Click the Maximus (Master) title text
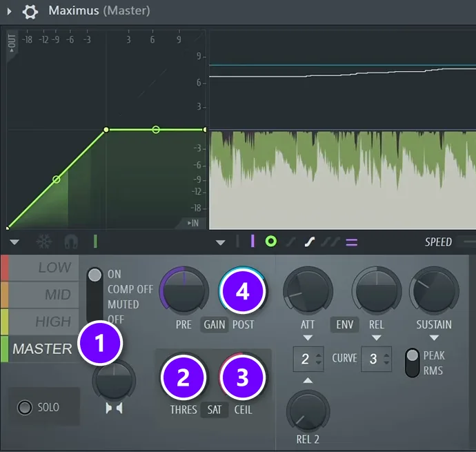The height and width of the screenshot is (452, 476). [99, 11]
